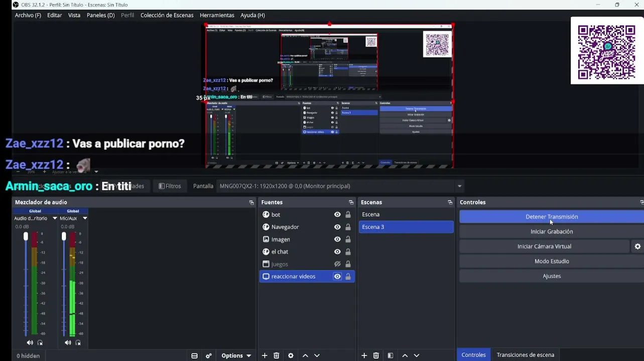644x361 pixels.
Task: Open the Herramientas menu
Action: click(217, 15)
